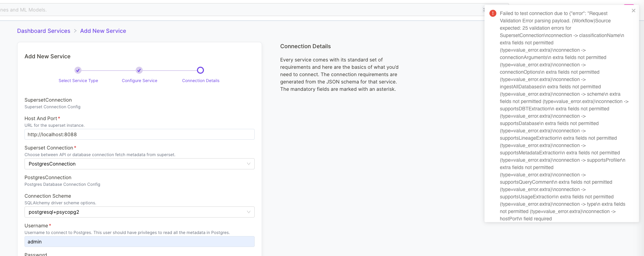Click the PostgresConnection section title
The image size is (644, 256).
click(x=48, y=177)
